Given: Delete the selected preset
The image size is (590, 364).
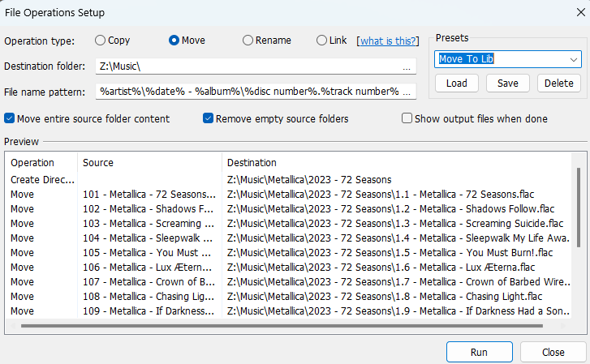Looking at the screenshot, I should [558, 83].
